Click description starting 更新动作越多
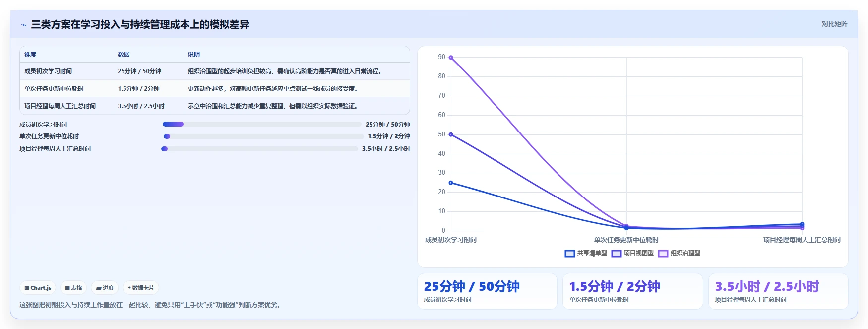This screenshot has height=329, width=868. [273, 89]
